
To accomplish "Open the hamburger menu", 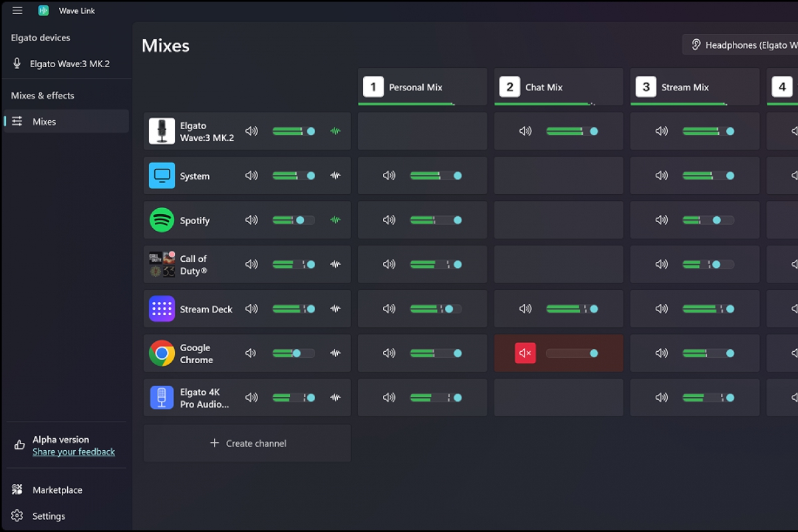I will coord(17,10).
